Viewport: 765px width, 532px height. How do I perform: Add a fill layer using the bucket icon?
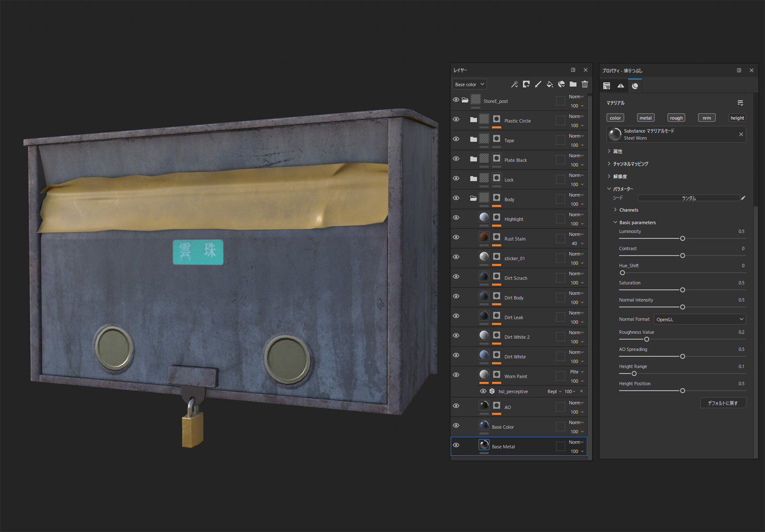[x=549, y=84]
